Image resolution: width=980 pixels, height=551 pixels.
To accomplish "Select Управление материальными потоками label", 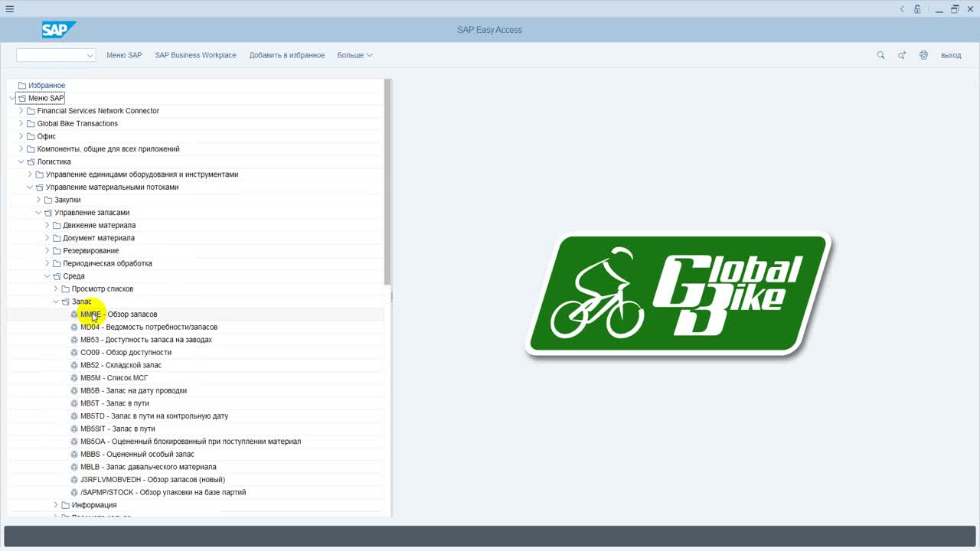I will 112,187.
